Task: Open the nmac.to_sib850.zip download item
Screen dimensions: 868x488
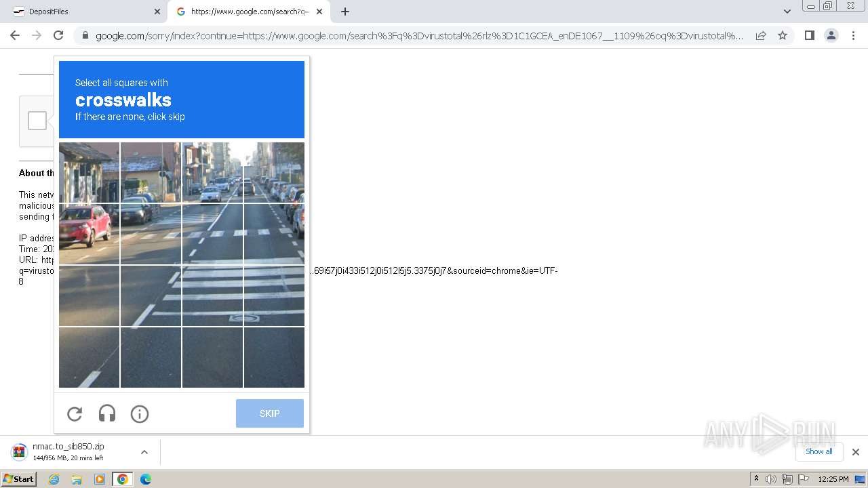Action: click(68, 452)
